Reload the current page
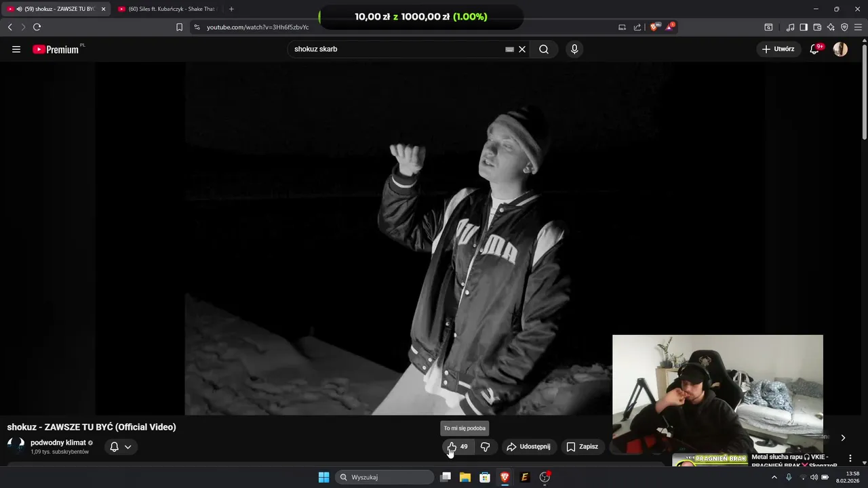Viewport: 868px width, 488px height. tap(37, 27)
